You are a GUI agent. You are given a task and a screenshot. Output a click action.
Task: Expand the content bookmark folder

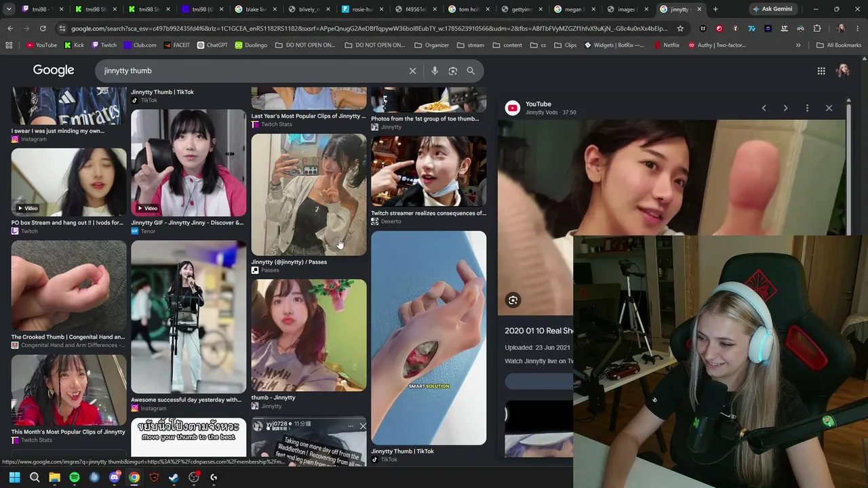tap(507, 45)
